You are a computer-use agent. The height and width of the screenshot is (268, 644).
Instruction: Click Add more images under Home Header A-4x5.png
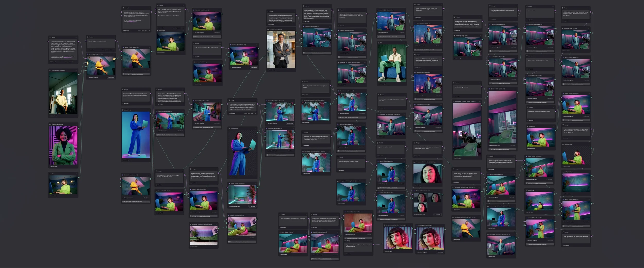(283, 254)
